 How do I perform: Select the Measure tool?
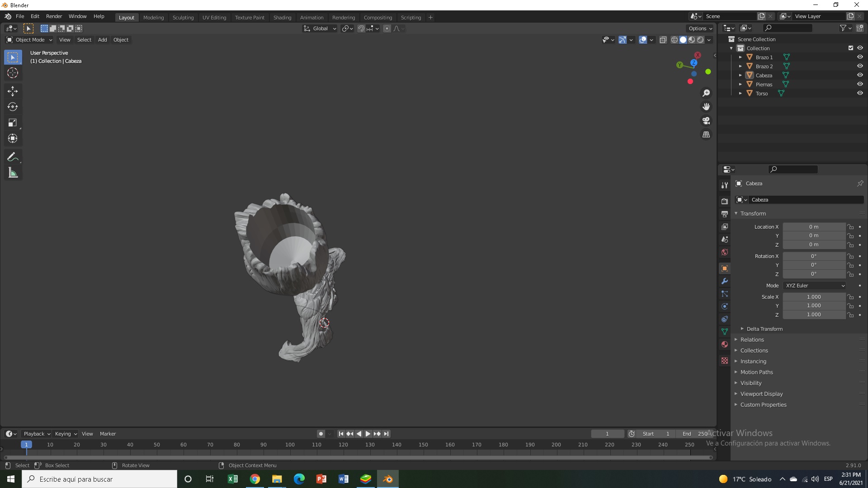(x=13, y=173)
